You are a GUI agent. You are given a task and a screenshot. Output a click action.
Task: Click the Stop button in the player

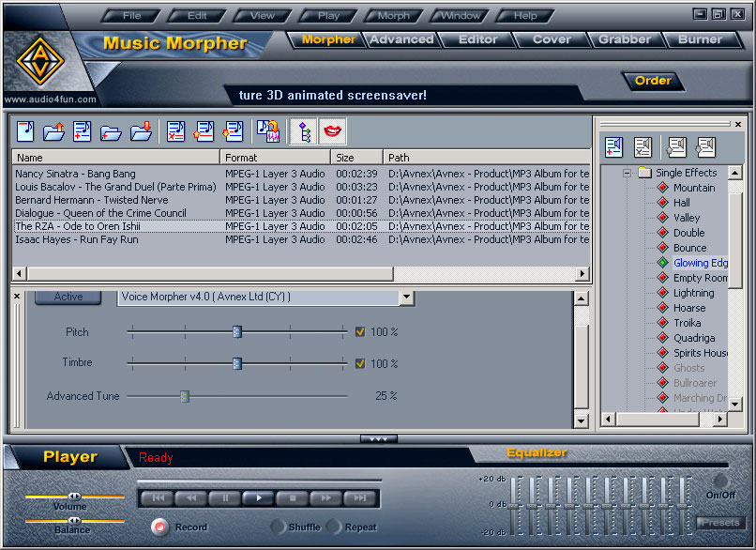(x=293, y=498)
